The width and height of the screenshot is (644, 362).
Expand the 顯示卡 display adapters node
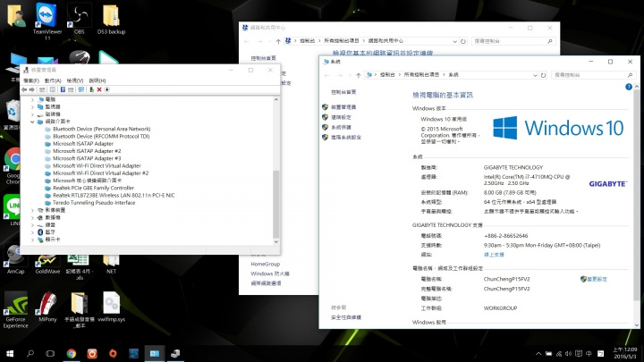32,240
